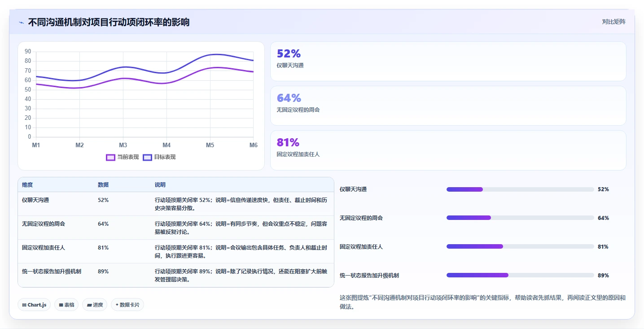Select the 数据卡片 tag chip
Image resolution: width=644 pixels, height=329 pixels.
pyautogui.click(x=127, y=305)
